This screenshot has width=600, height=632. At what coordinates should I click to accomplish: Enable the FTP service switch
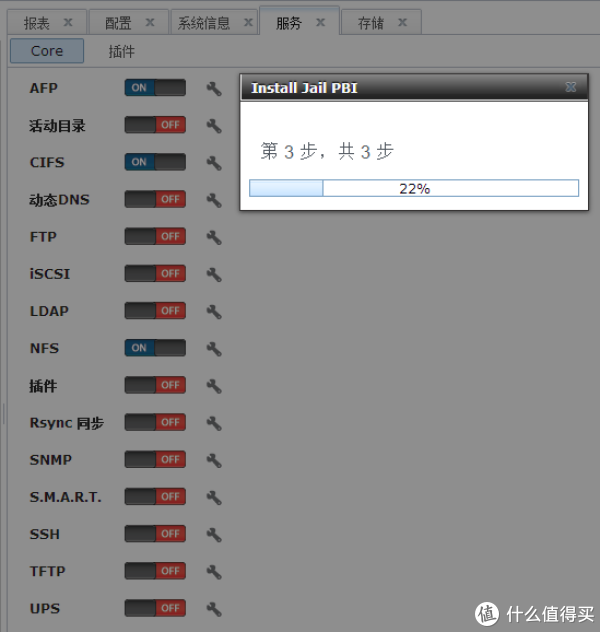pyautogui.click(x=155, y=237)
